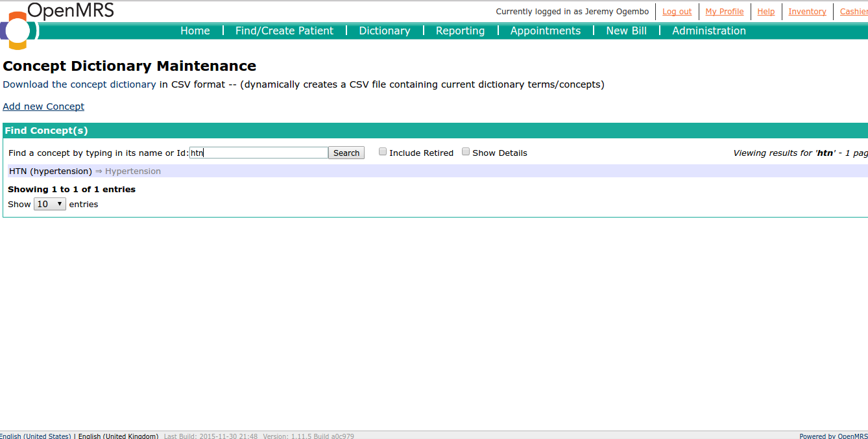The image size is (868, 439).
Task: Open the Dictionary menu item
Action: click(384, 31)
